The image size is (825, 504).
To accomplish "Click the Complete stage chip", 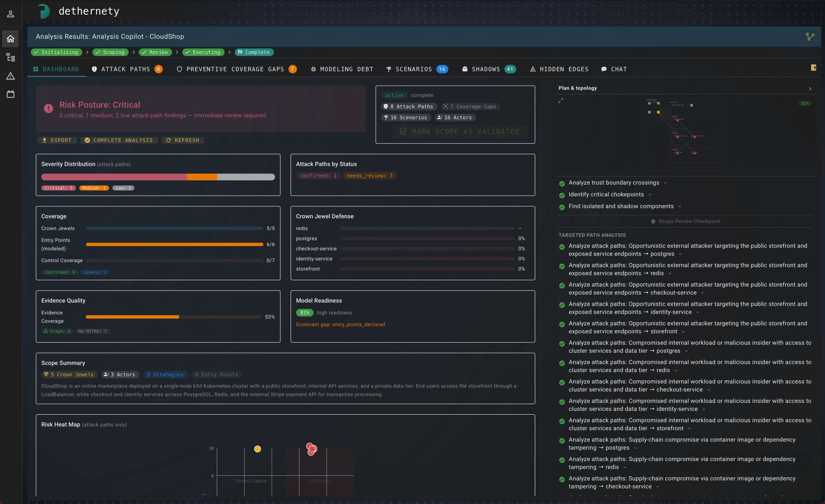I will click(x=254, y=52).
